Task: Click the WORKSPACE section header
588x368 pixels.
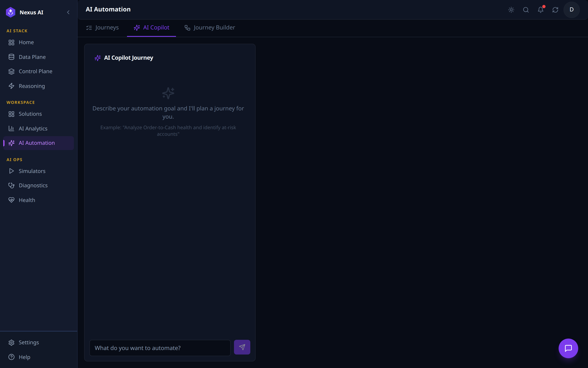Action: coord(21,102)
